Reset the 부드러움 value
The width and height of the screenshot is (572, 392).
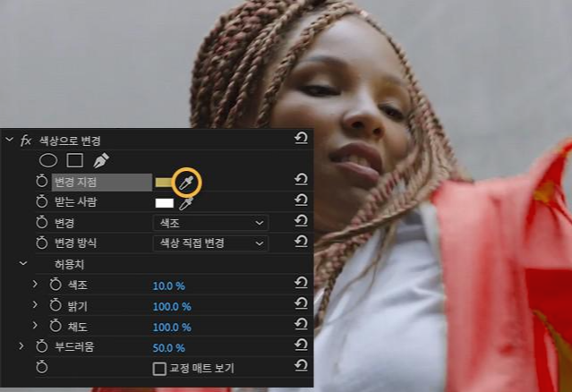tap(301, 345)
